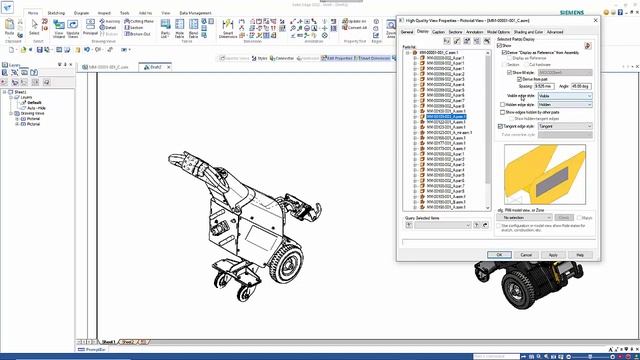Open the Sketching ribbon tab

56,13
